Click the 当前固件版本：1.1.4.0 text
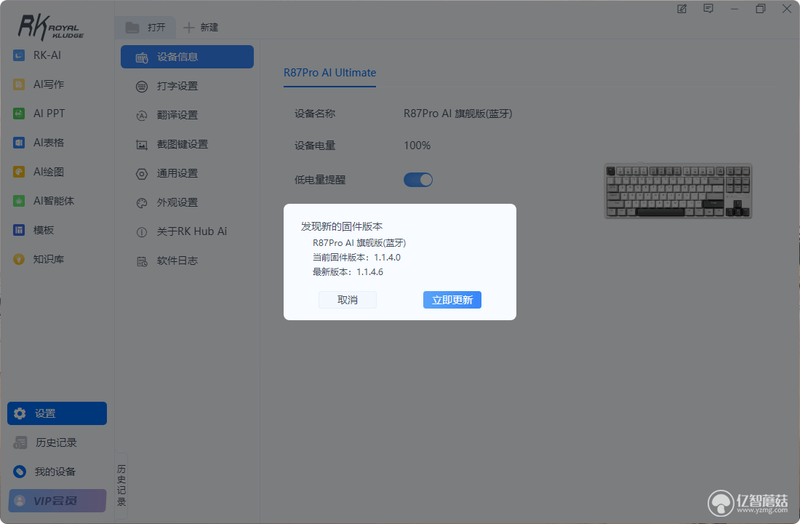 click(x=357, y=258)
